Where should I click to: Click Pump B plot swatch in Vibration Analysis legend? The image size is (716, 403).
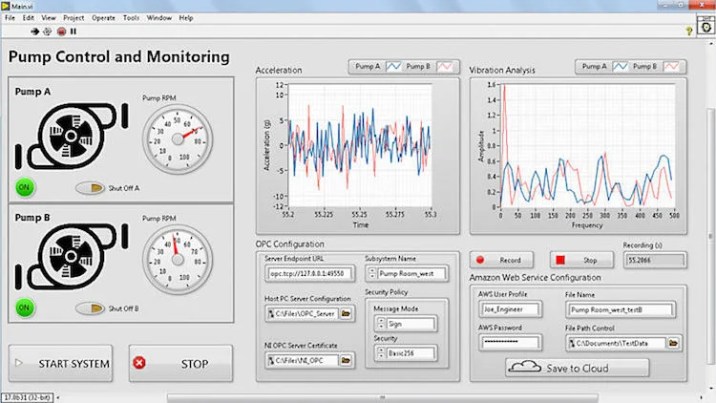[671, 67]
